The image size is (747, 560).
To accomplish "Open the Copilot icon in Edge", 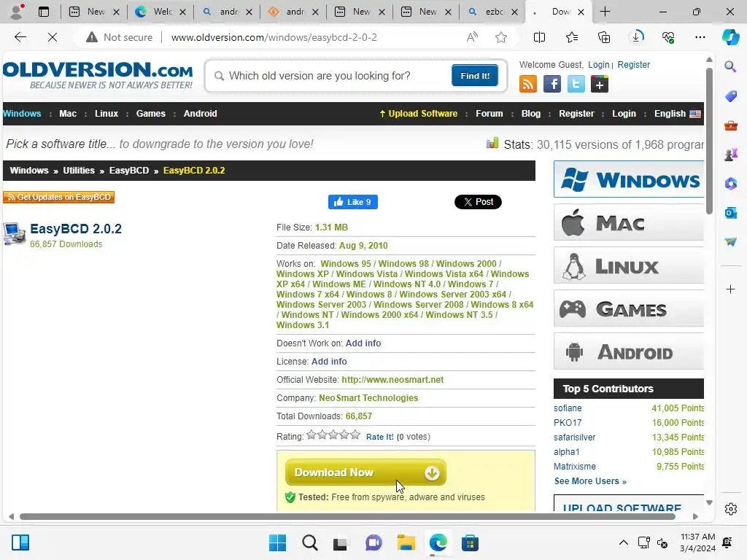I will 730,37.
